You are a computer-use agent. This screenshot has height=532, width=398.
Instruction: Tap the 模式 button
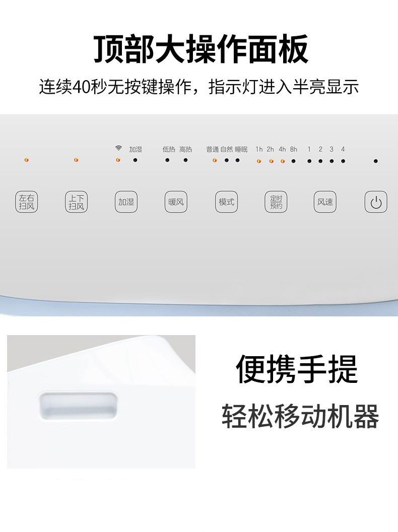[226, 202]
